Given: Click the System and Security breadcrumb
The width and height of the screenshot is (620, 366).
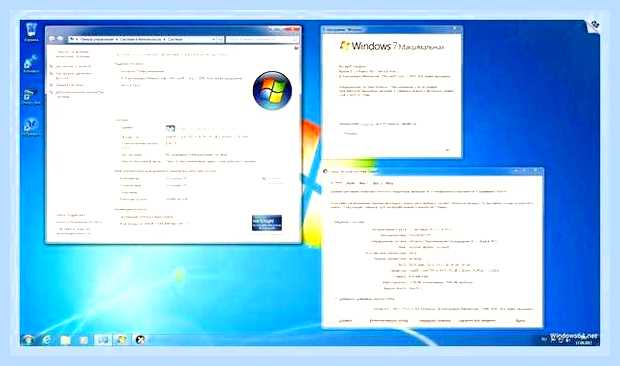Looking at the screenshot, I should click(x=139, y=40).
